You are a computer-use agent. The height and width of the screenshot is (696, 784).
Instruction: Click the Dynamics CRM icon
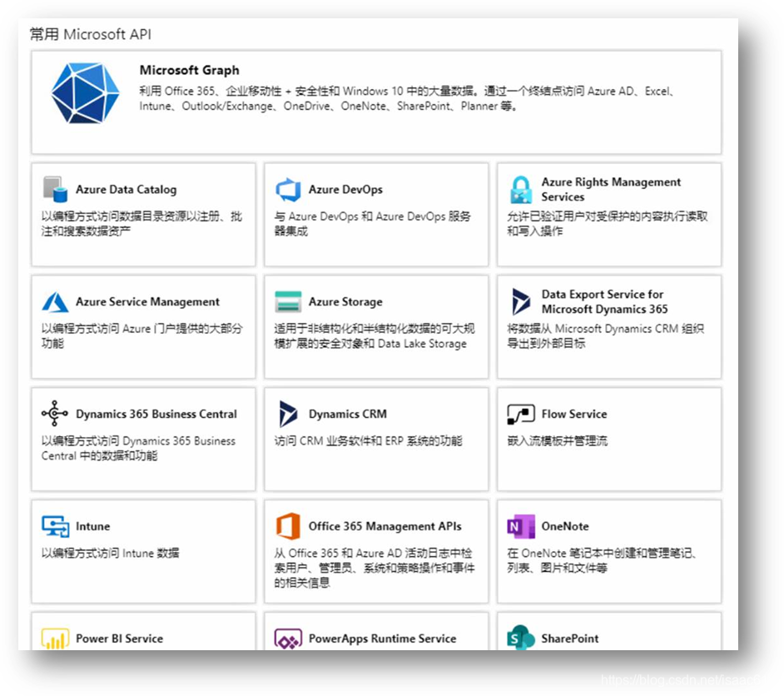[x=289, y=414]
